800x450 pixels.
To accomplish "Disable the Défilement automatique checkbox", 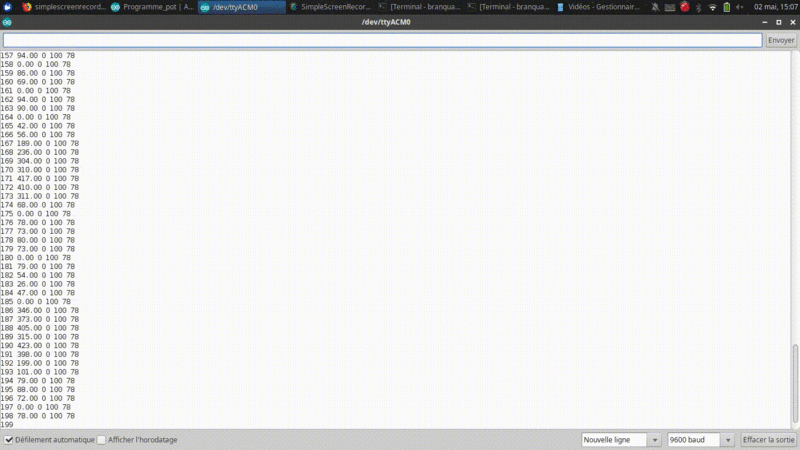I will (x=9, y=440).
